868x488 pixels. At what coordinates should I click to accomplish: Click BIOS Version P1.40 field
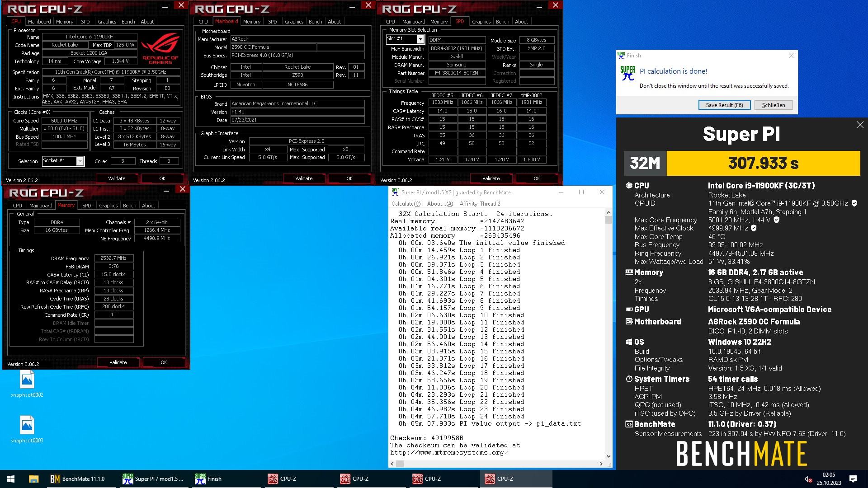point(297,112)
